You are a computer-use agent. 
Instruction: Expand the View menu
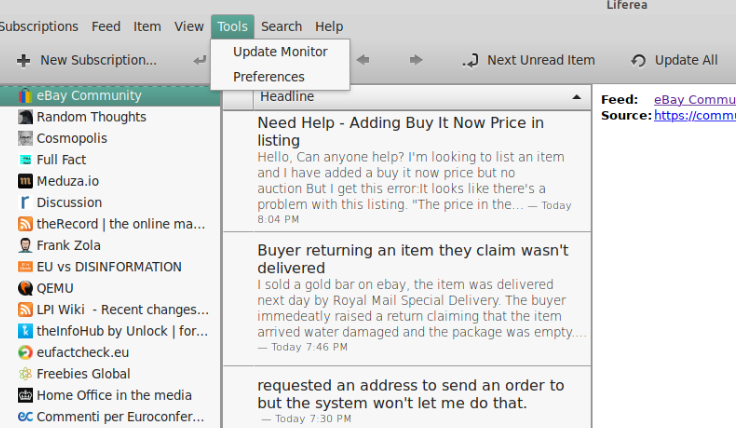[x=189, y=27]
